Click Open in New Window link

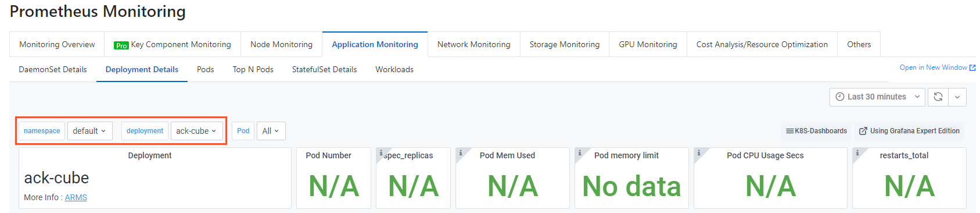tap(938, 68)
